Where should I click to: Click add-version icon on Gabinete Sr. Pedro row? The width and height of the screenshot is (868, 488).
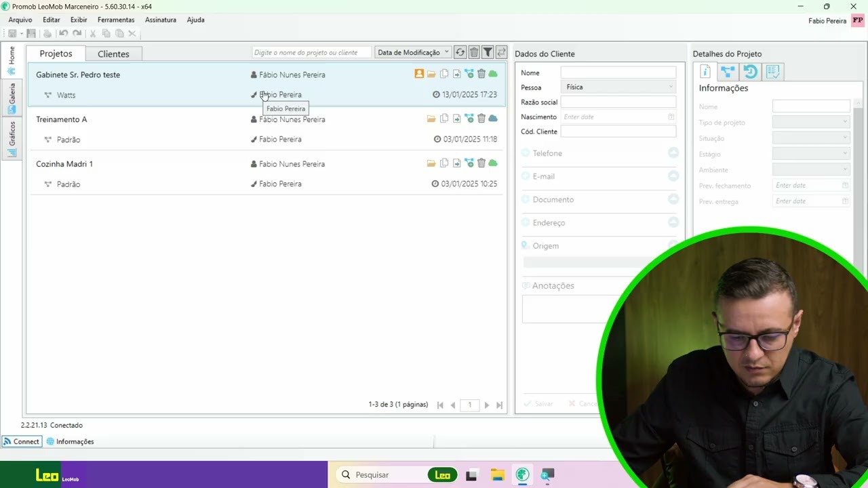pos(469,74)
